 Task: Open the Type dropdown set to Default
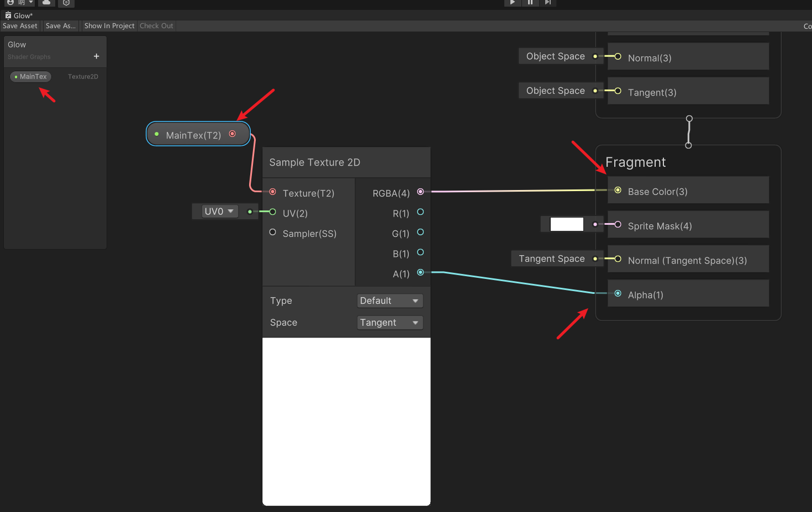pos(389,300)
